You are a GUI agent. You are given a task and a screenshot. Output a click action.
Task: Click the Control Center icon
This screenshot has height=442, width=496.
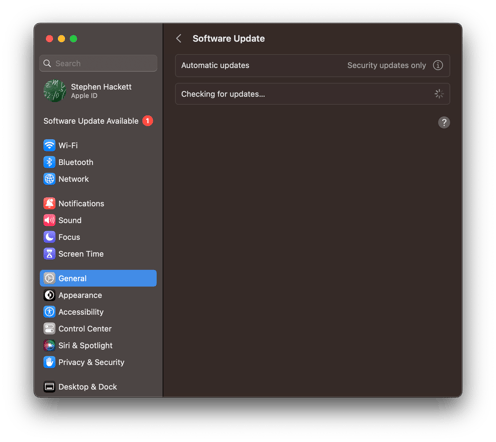49,329
